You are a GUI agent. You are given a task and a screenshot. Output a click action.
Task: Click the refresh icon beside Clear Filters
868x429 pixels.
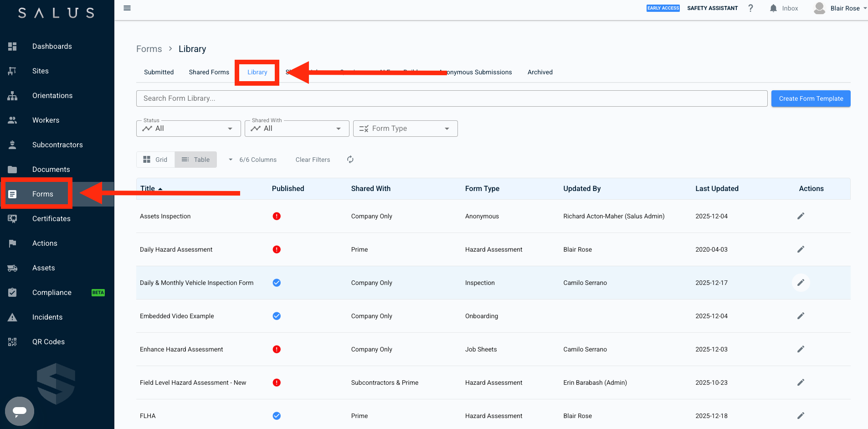[x=350, y=160]
